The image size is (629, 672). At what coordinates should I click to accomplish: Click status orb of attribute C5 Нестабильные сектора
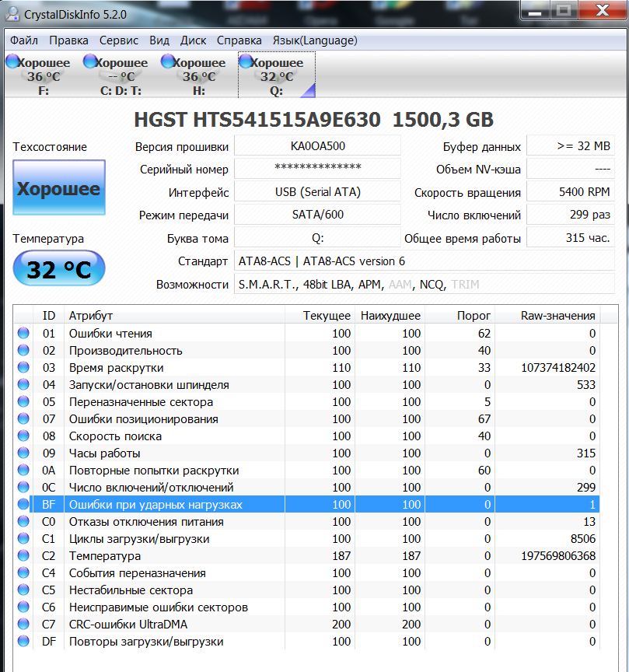(x=23, y=590)
